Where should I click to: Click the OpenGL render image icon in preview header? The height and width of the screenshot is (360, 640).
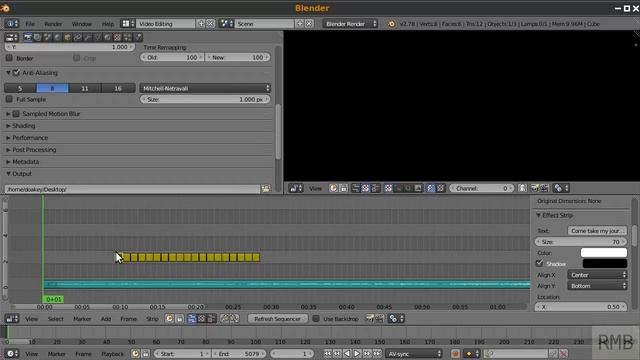(534, 188)
